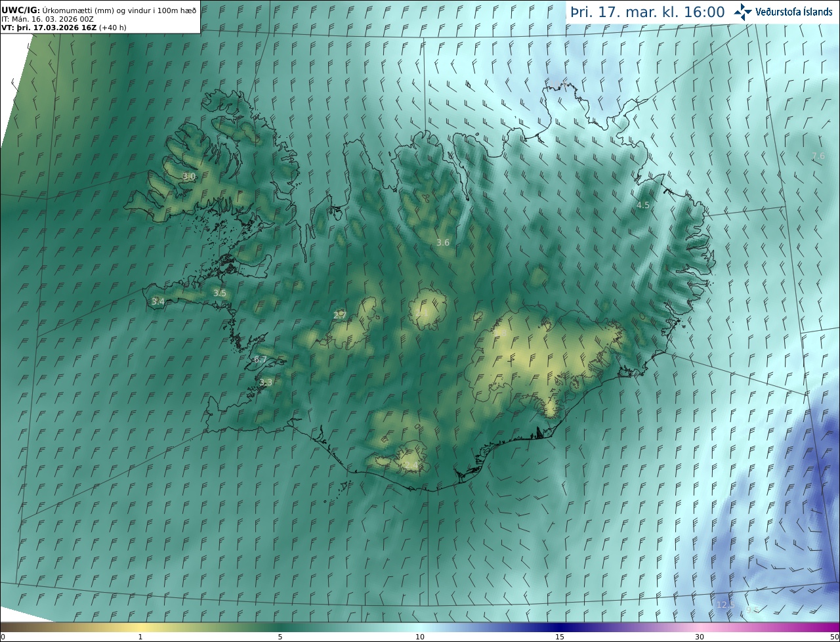Viewport: 840px width, 642px height.
Task: Click the 2.1 value on the central glacier
Action: pos(422,314)
